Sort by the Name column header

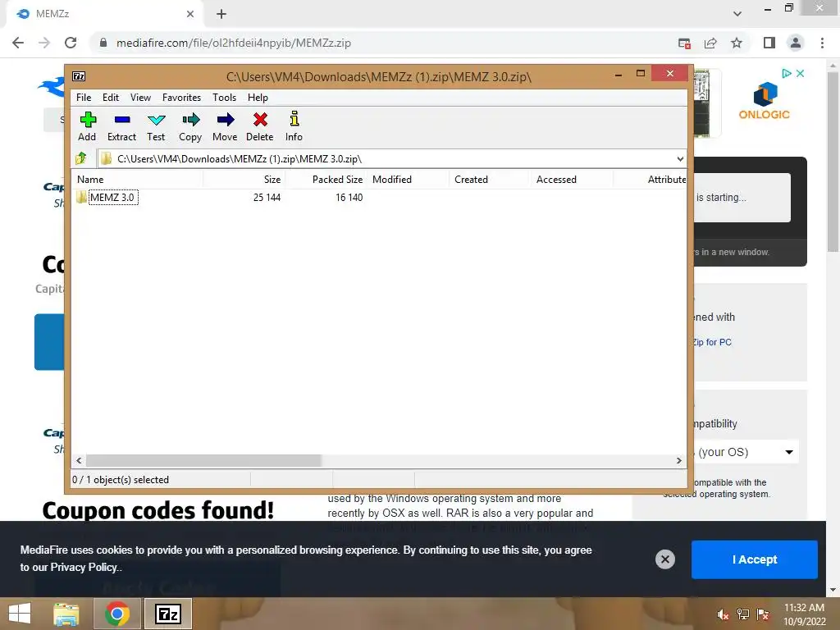point(137,180)
